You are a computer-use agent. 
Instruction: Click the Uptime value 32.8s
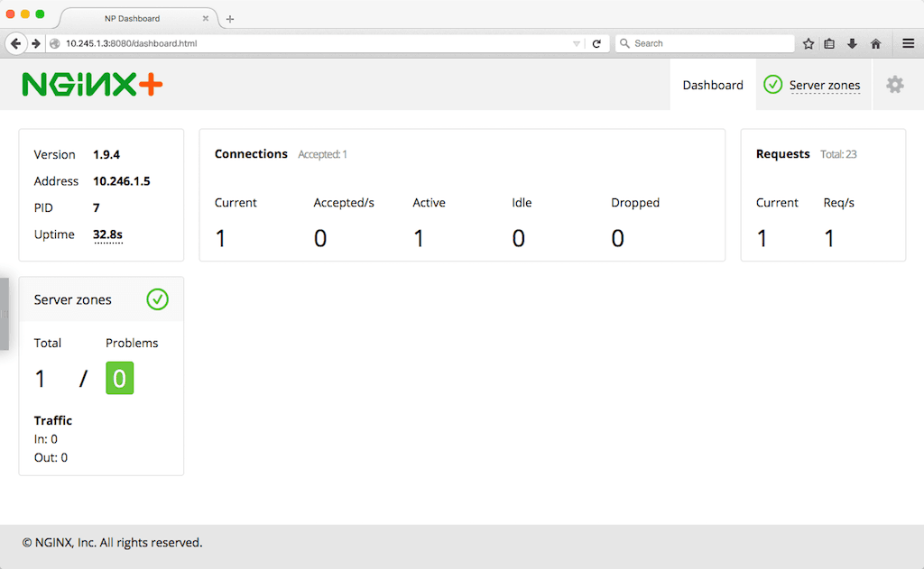(106, 234)
